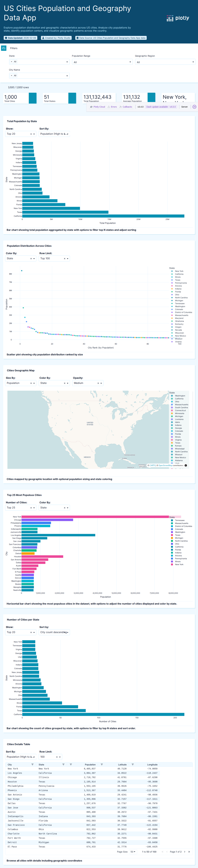Clear the map Color By State value
Image resolution: width=198 pixels, height=868 pixels.
click(x=65, y=383)
